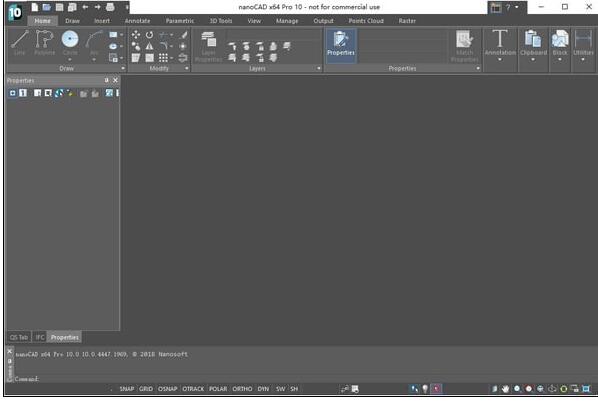
Task: Open the Layer Properties manager
Action: point(208,46)
